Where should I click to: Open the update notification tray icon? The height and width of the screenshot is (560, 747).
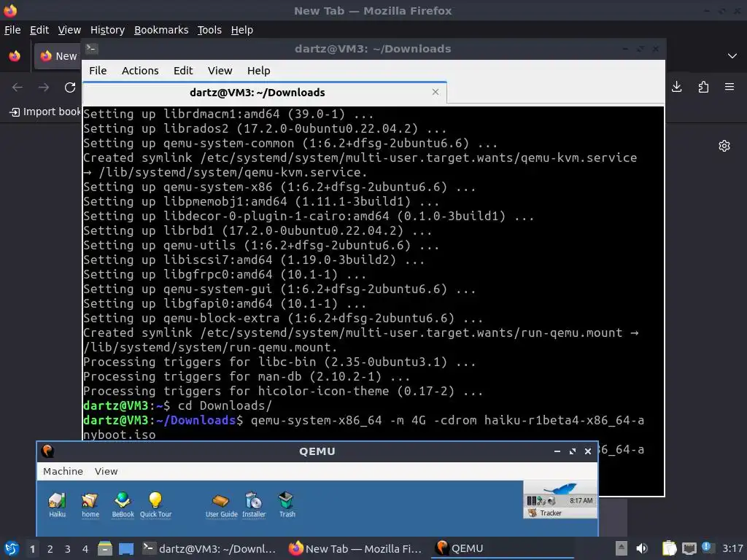coord(708,548)
